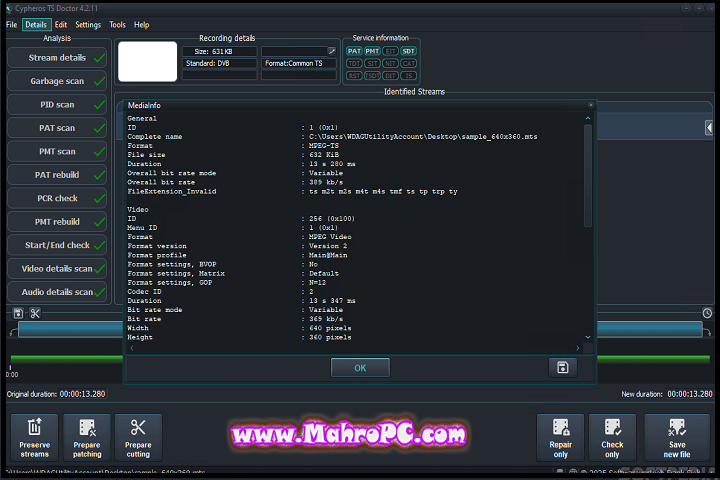Run the Start/End check

tap(57, 245)
